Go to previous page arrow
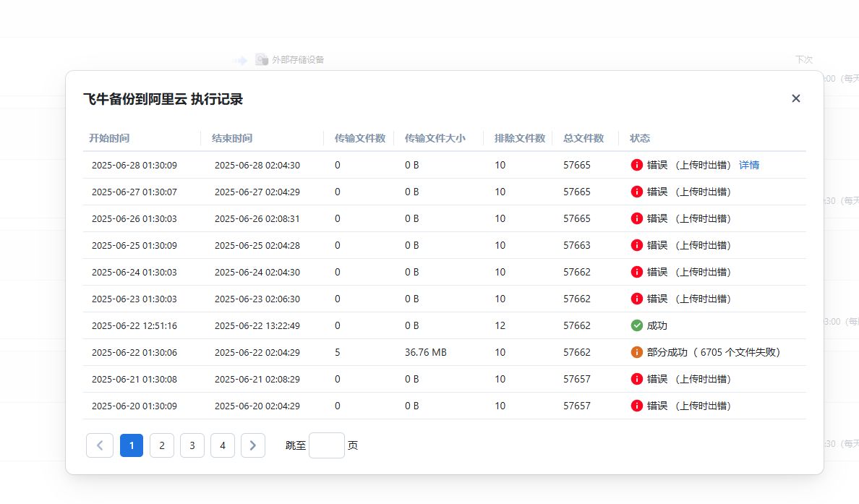This screenshot has width=859, height=504. [100, 445]
